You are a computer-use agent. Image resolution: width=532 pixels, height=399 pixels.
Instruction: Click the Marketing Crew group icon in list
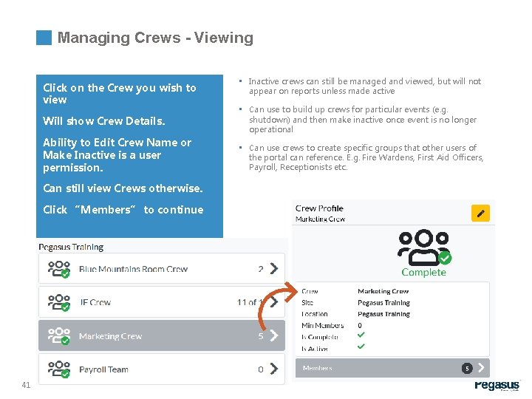pos(58,336)
